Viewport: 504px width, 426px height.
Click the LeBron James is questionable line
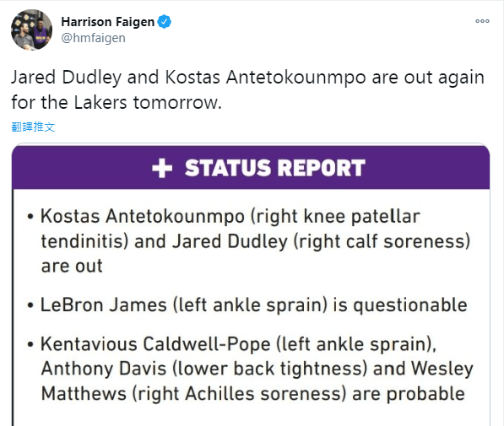(253, 305)
